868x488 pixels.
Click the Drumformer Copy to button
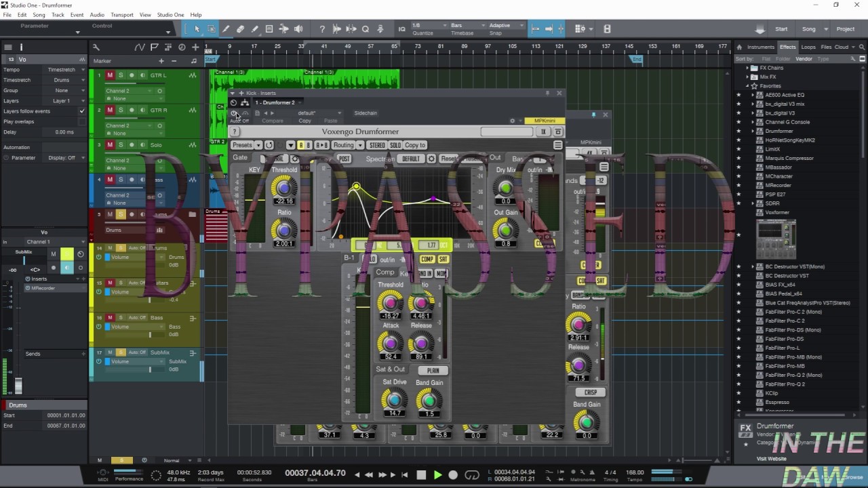coord(415,145)
